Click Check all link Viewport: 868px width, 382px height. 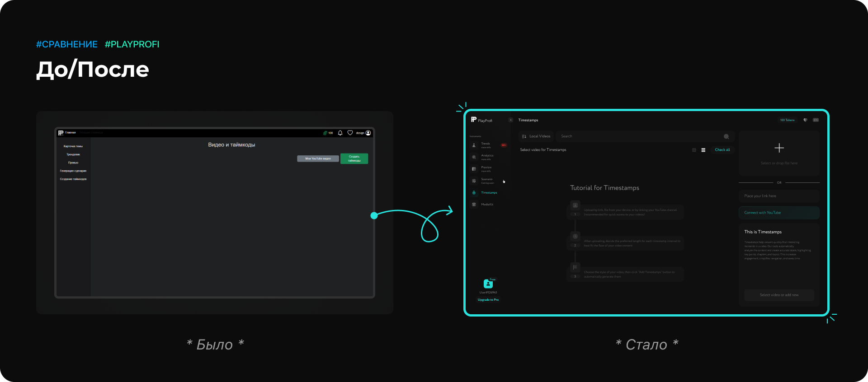click(722, 150)
